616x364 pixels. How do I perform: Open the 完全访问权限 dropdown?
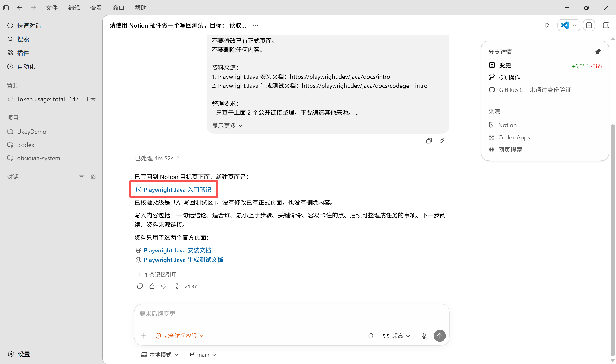click(x=180, y=336)
